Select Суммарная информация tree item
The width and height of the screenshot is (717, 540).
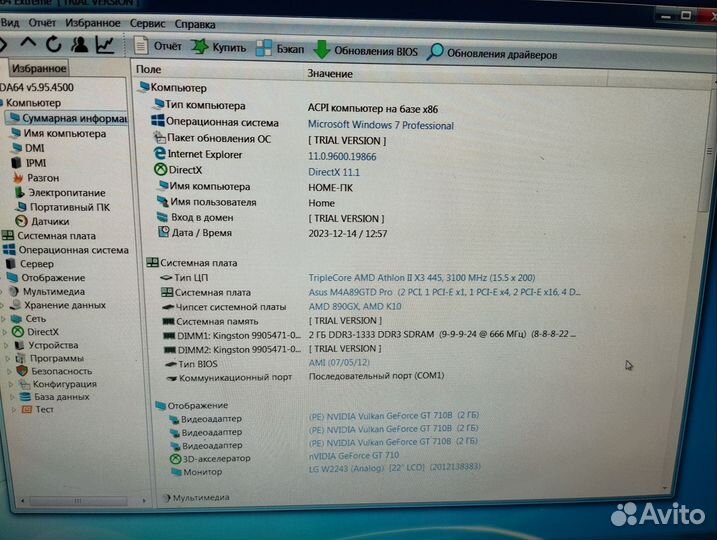[x=68, y=118]
